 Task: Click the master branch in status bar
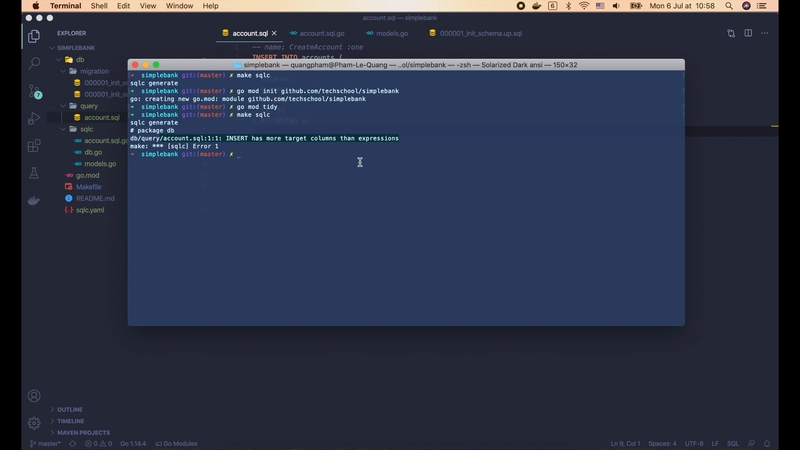pyautogui.click(x=46, y=443)
